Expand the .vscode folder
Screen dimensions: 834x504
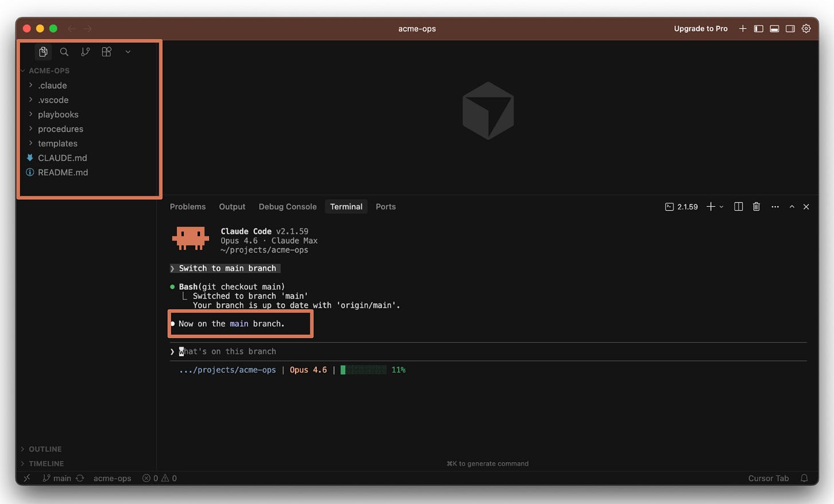[x=53, y=100]
